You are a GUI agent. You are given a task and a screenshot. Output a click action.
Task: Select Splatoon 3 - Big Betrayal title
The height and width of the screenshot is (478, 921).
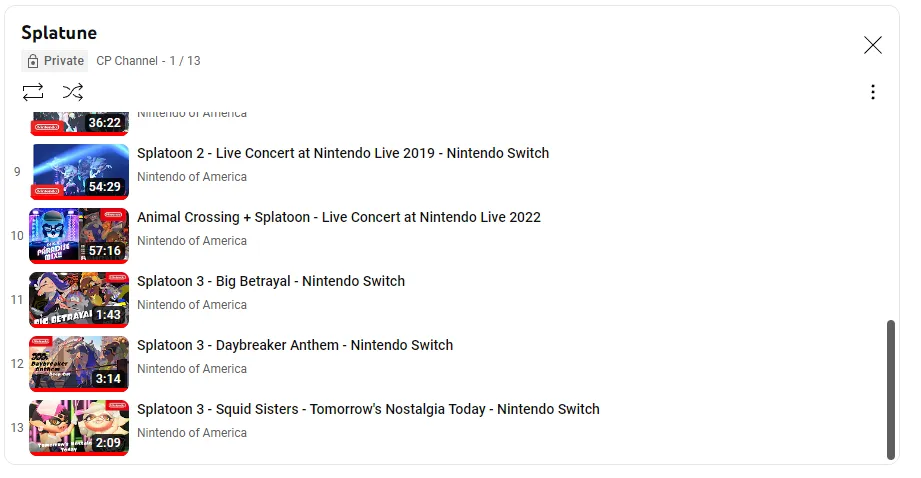[x=271, y=281]
